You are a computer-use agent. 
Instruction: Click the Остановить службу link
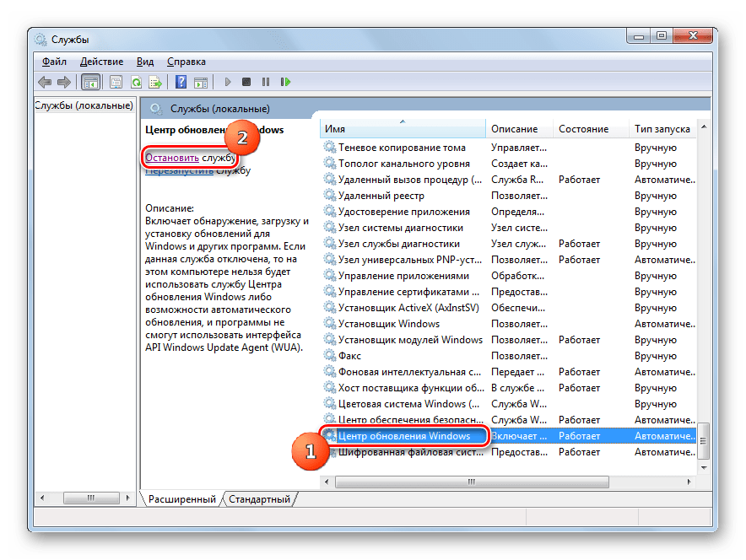(x=172, y=157)
